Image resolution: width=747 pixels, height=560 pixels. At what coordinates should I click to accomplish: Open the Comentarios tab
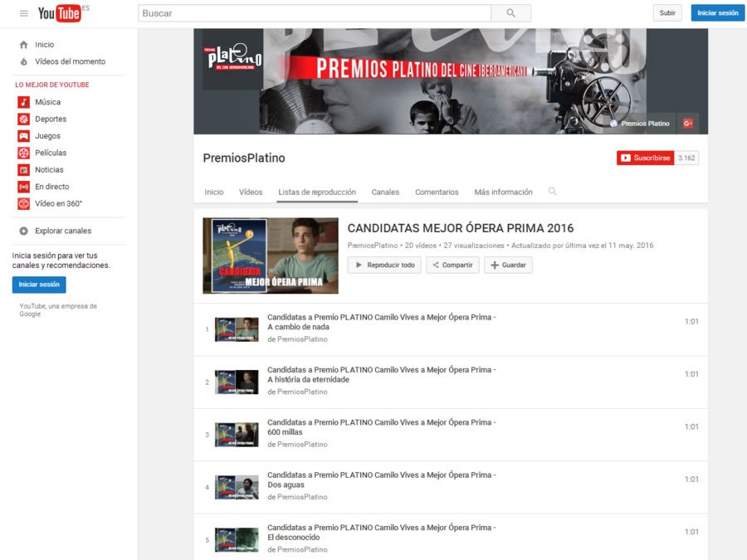tap(437, 192)
